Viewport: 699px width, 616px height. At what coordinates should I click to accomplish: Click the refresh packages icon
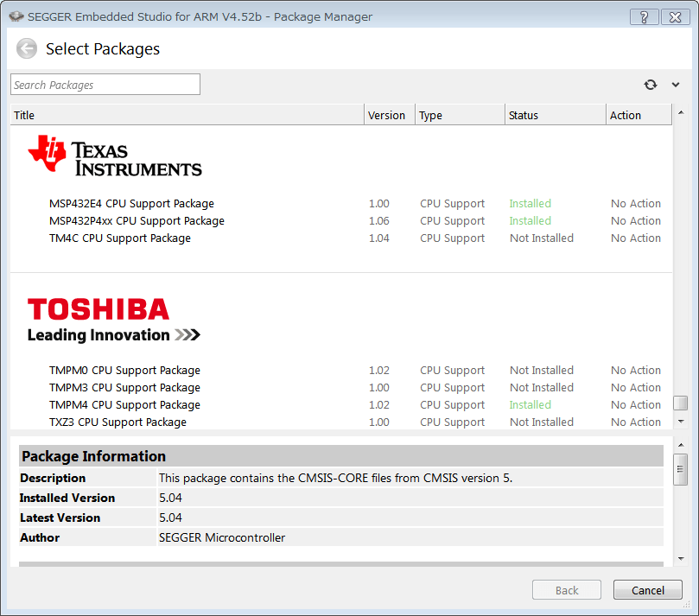[x=651, y=85]
